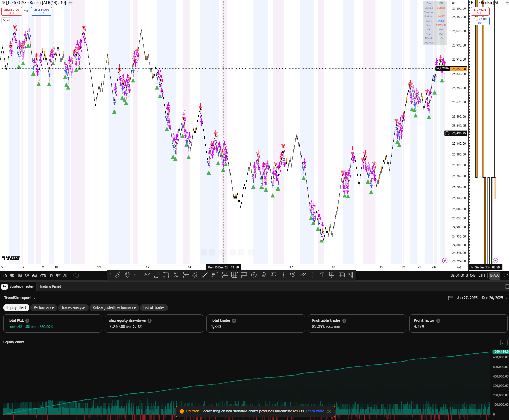Switch to the Trading Panel tab
This screenshot has height=420, width=509.
(50, 287)
